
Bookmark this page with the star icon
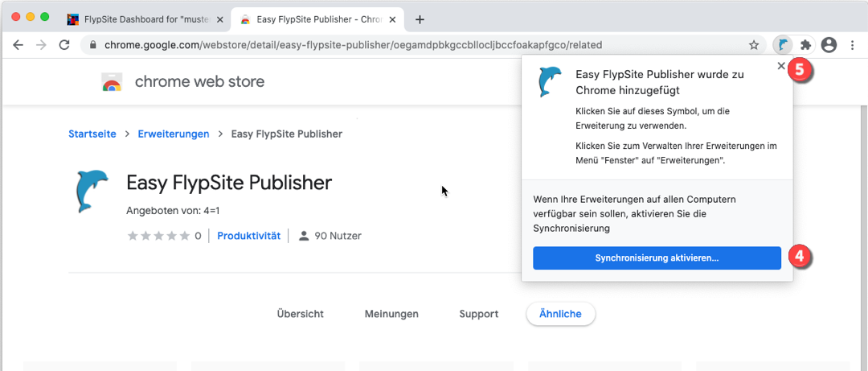tap(754, 45)
